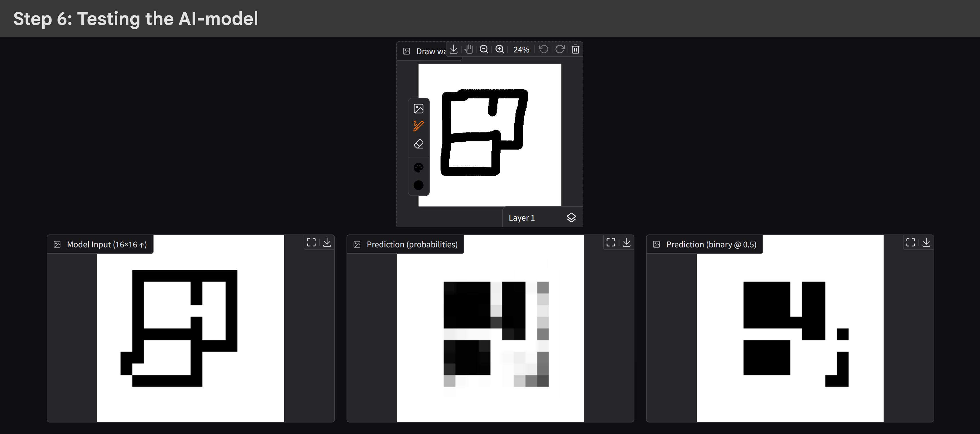Activate the pan hand tool
Image resolution: width=980 pixels, height=434 pixels.
[469, 49]
